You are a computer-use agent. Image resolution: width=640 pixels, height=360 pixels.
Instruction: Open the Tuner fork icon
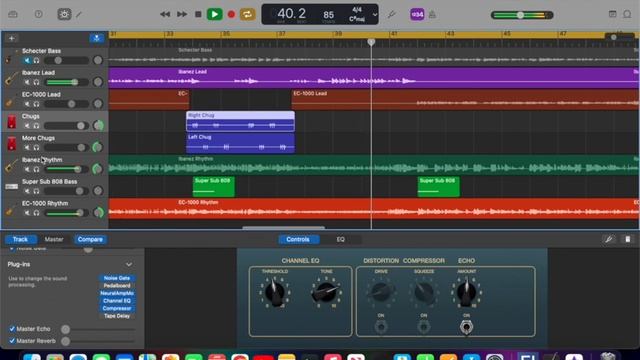point(392,14)
